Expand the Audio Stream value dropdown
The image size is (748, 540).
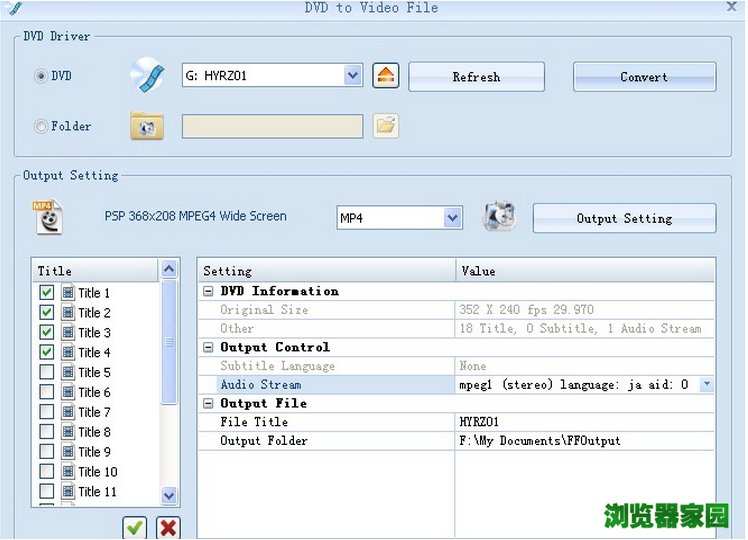coord(707,384)
